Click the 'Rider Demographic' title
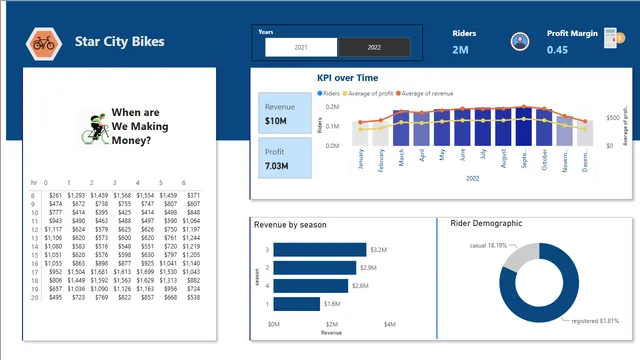Image resolution: width=640 pixels, height=360 pixels. click(x=486, y=223)
